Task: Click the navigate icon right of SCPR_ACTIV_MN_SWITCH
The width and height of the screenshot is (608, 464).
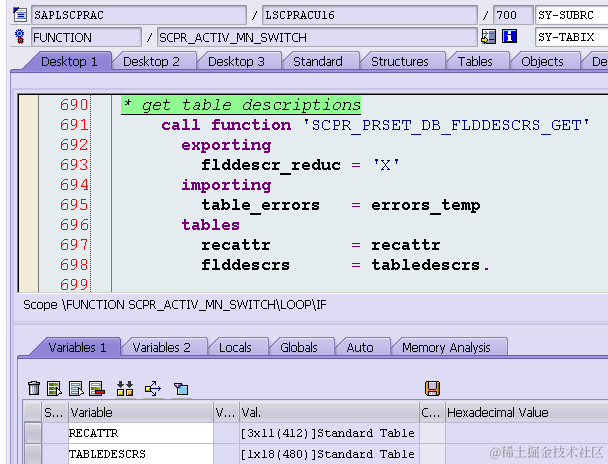Action: [488, 36]
